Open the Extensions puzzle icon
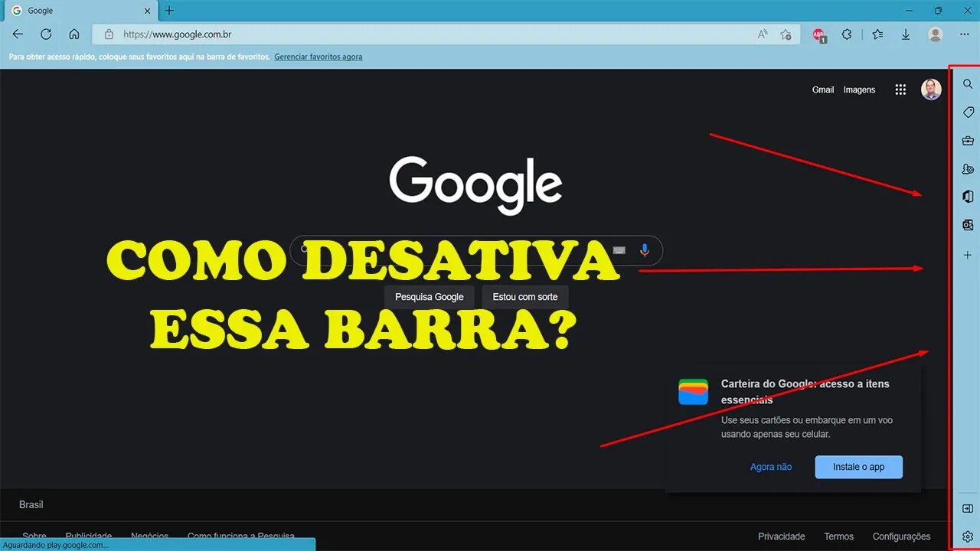 pyautogui.click(x=847, y=34)
